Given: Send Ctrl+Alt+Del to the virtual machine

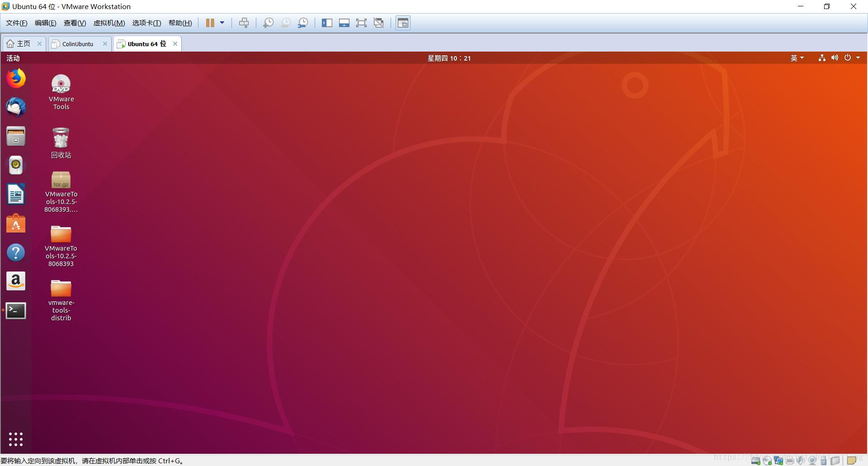Looking at the screenshot, I should 244,23.
